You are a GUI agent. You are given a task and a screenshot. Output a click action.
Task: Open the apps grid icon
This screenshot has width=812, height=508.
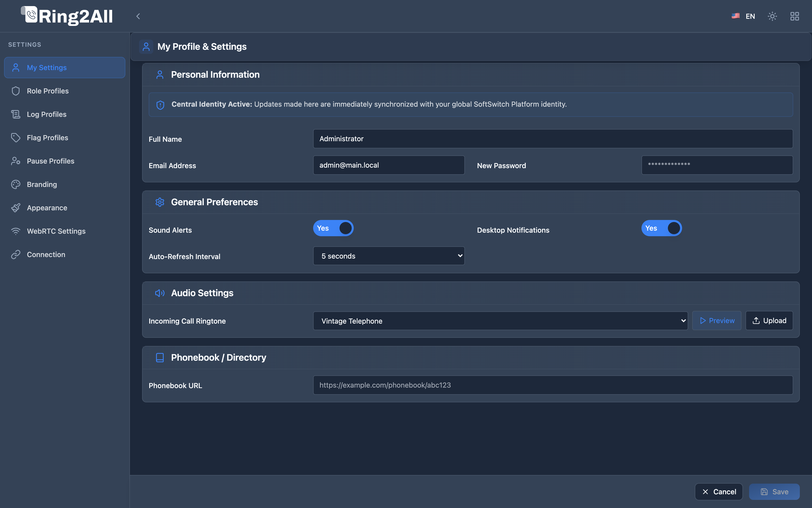coord(794,16)
